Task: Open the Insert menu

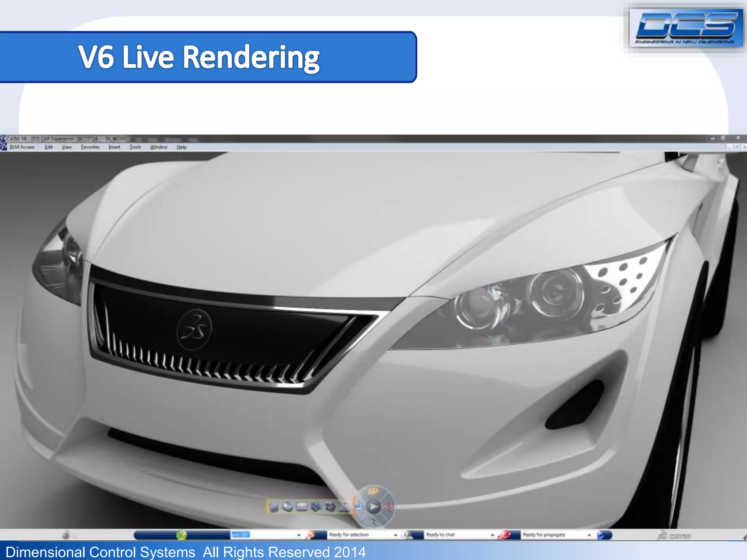Action: point(114,147)
